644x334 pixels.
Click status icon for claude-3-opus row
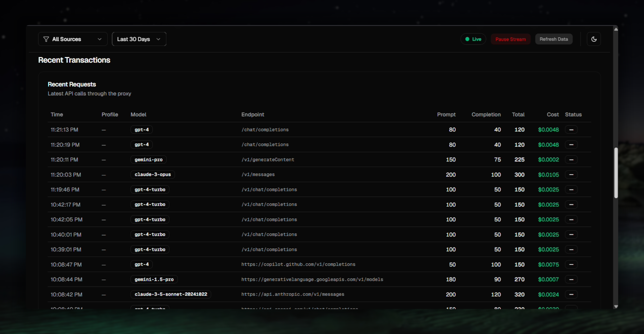coord(571,175)
